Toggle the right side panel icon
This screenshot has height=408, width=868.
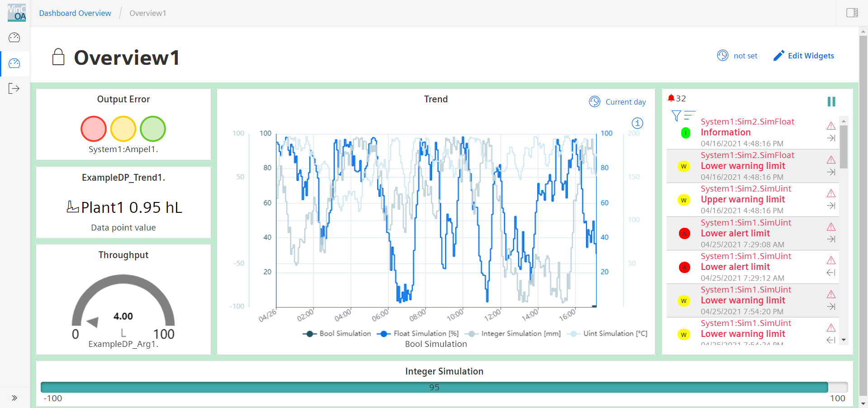pos(852,13)
